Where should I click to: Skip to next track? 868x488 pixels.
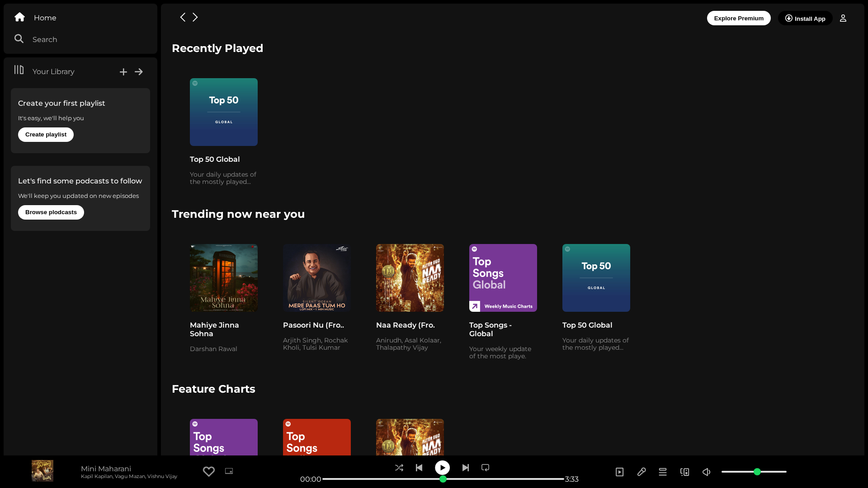point(466,468)
